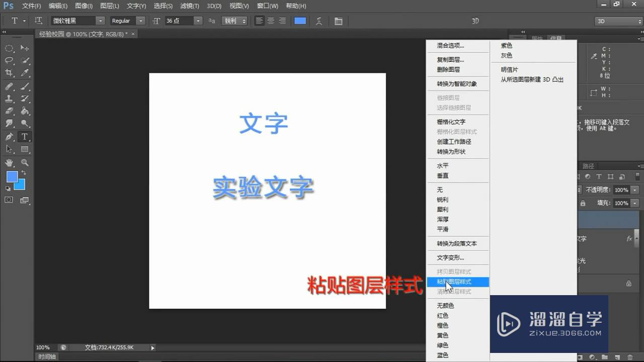The image size is (644, 362).
Task: Select the Pen tool
Action: click(9, 137)
